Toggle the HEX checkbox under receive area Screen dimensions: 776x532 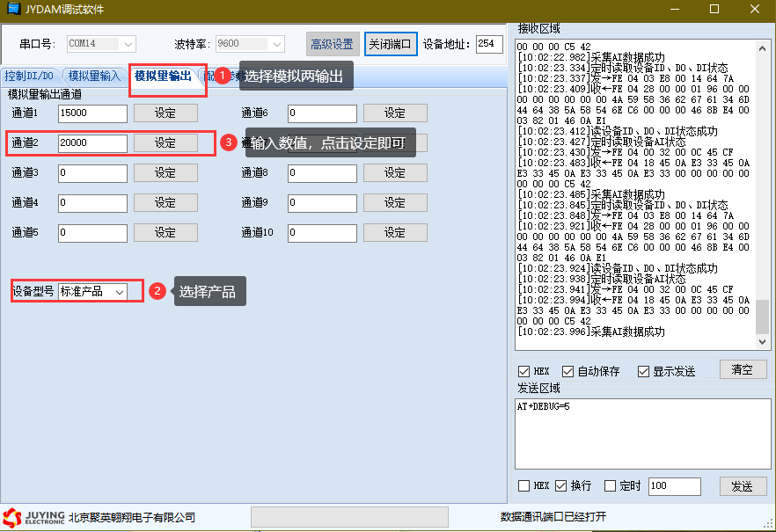524,371
